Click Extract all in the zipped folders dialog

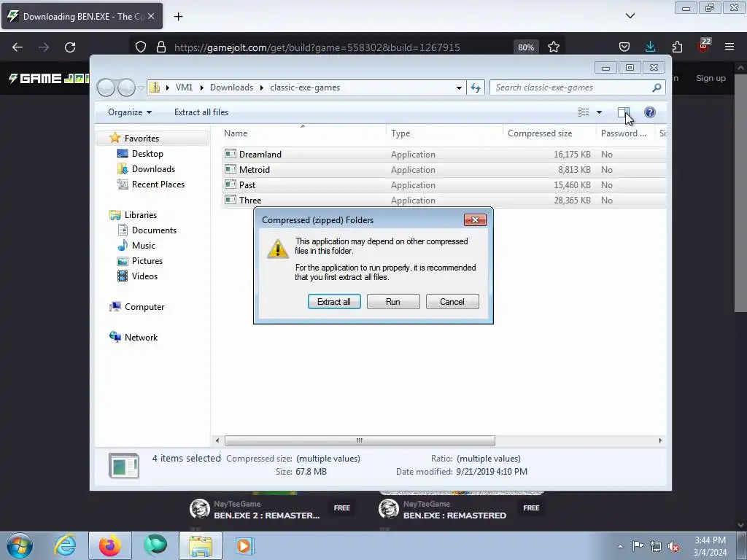334,301
